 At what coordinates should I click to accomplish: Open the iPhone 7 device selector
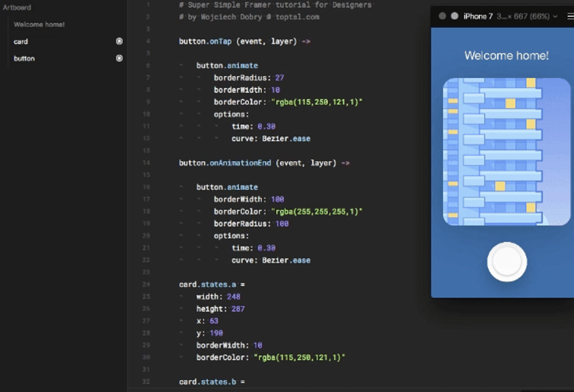click(478, 16)
